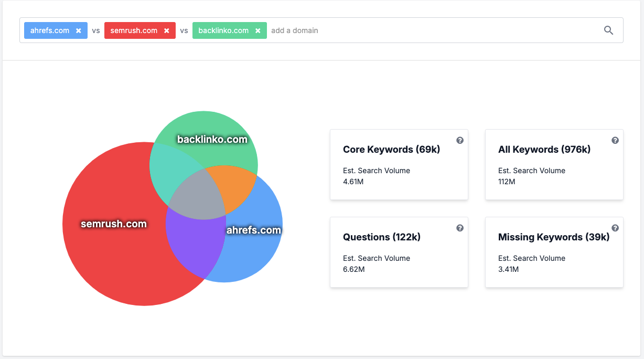
Task: Open help tooltip on Core Keywords card
Action: click(460, 140)
